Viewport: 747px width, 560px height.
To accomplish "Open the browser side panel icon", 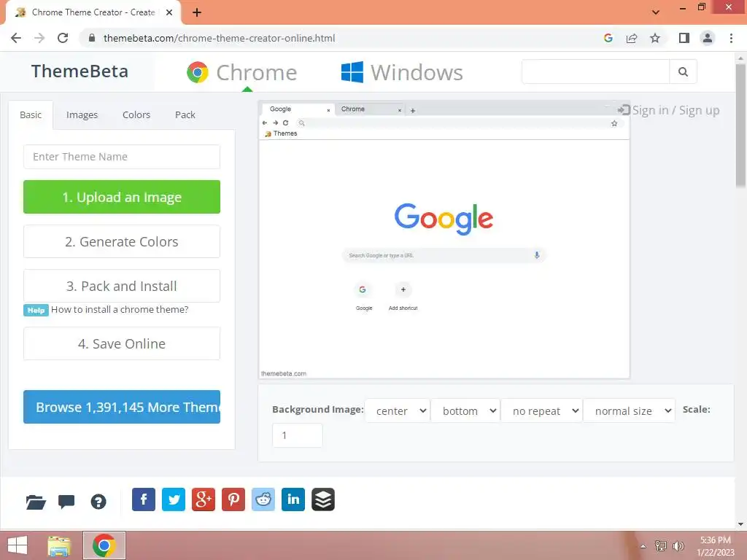I will pos(684,38).
